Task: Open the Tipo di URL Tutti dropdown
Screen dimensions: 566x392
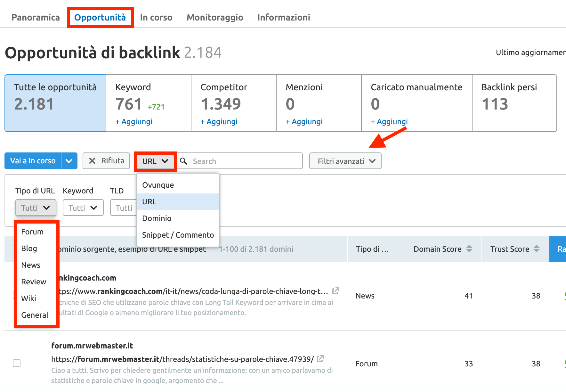Action: 36,208
